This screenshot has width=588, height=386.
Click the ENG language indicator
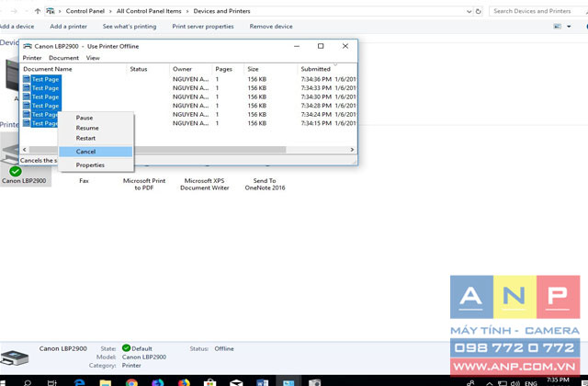coord(531,383)
